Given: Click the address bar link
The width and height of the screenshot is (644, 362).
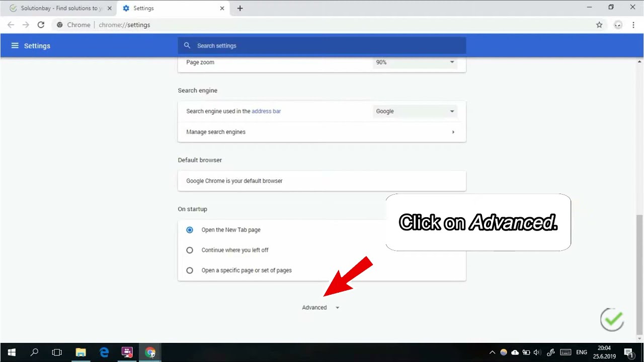Looking at the screenshot, I should 266,111.
